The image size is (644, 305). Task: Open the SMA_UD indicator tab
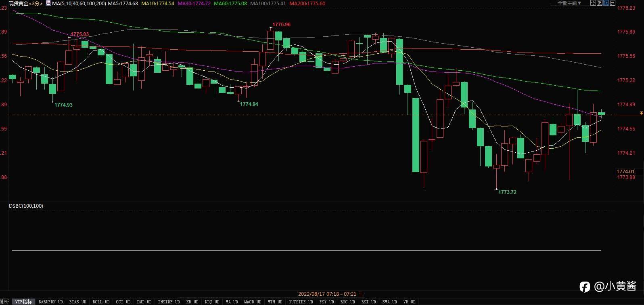(389, 302)
